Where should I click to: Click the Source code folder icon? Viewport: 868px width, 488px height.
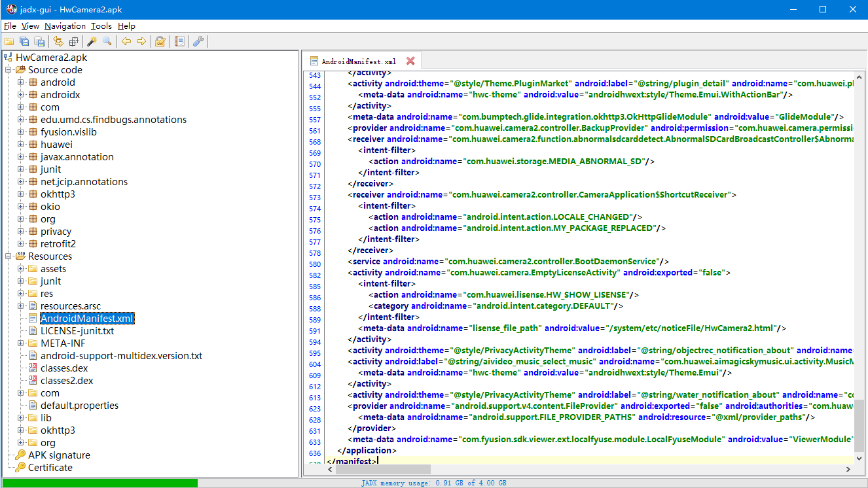(20, 70)
